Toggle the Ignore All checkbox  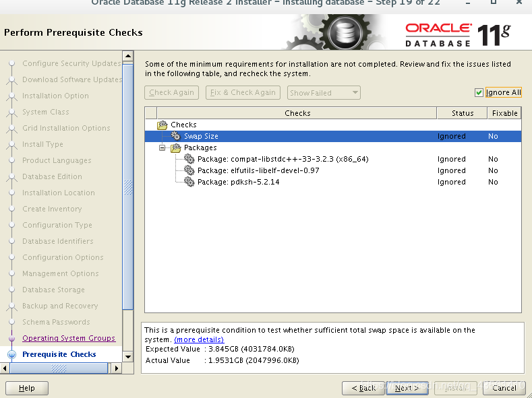coord(479,92)
